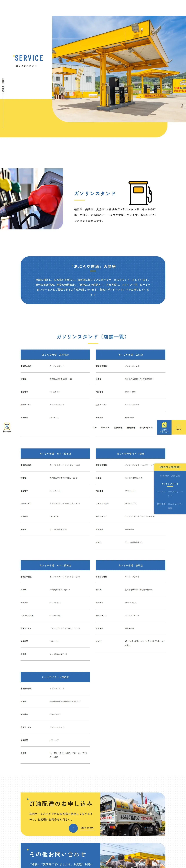The height and width of the screenshot is (868, 186).
Task: Click the scroll down indicator text
Action: coord(3,86)
